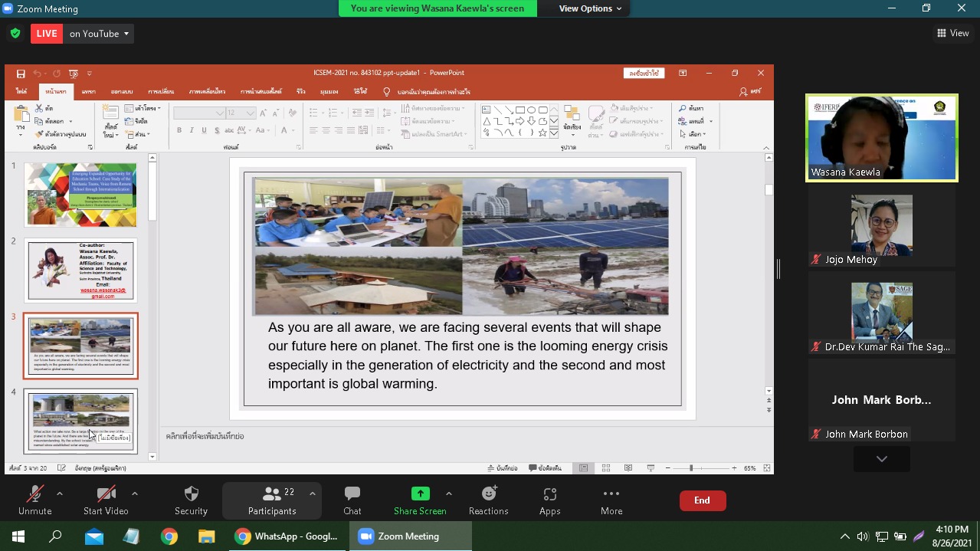Select slide 1 thumbnail in slide panel
The height and width of the screenshot is (551, 980).
(80, 195)
